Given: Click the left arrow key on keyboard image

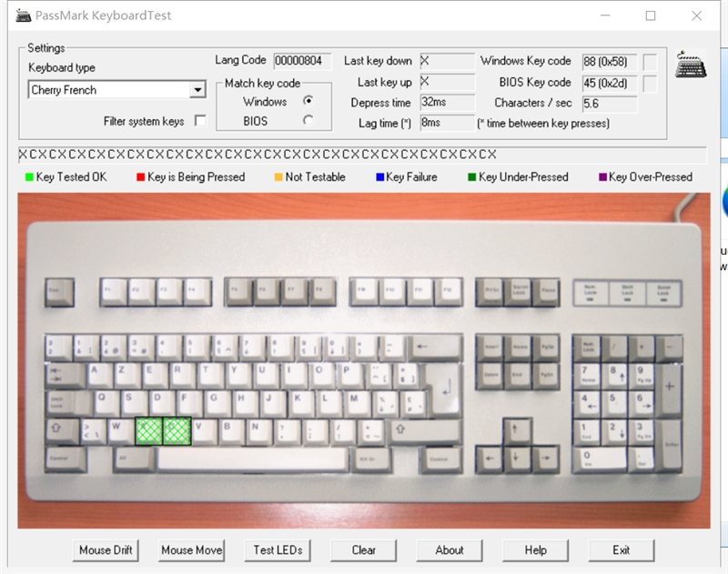Looking at the screenshot, I should [x=489, y=458].
